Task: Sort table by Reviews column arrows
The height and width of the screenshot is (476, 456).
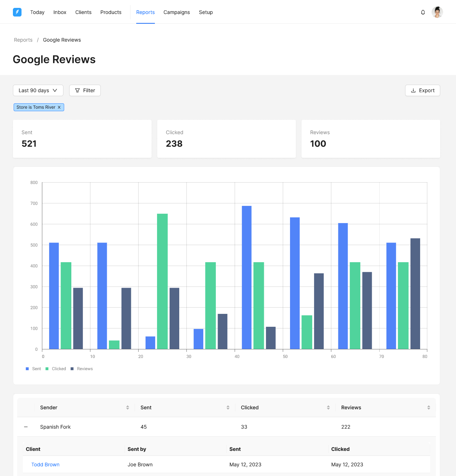Action: pos(429,407)
